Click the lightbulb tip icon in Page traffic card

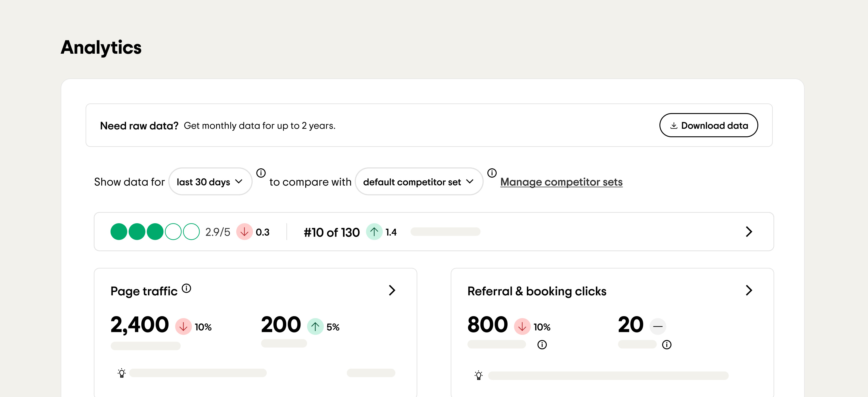click(122, 373)
